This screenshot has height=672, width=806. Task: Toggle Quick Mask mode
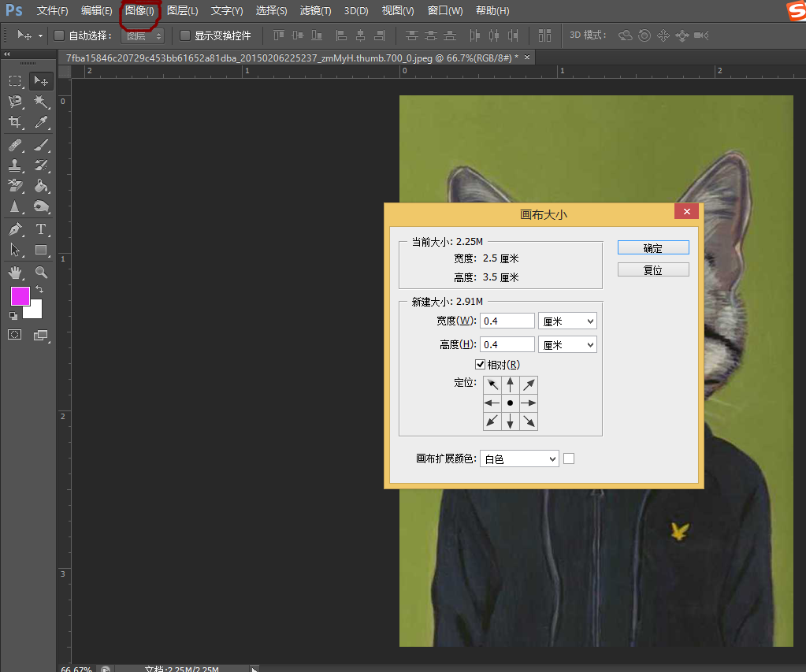[x=14, y=336]
